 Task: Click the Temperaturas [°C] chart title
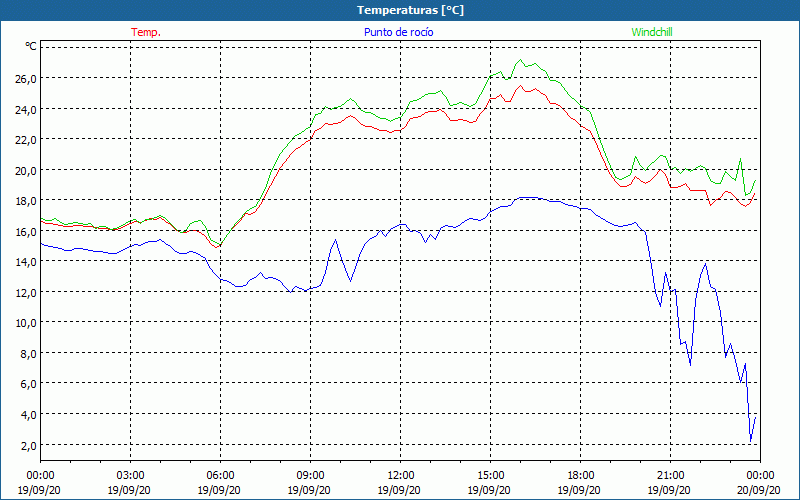click(410, 10)
